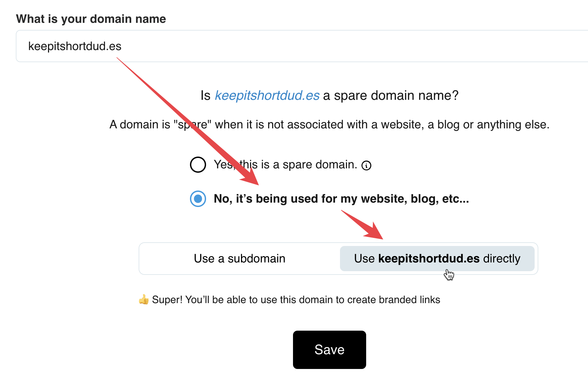The height and width of the screenshot is (373, 588).
Task: Select the 'Yes, this is a spare domain' radio
Action: pyautogui.click(x=198, y=165)
